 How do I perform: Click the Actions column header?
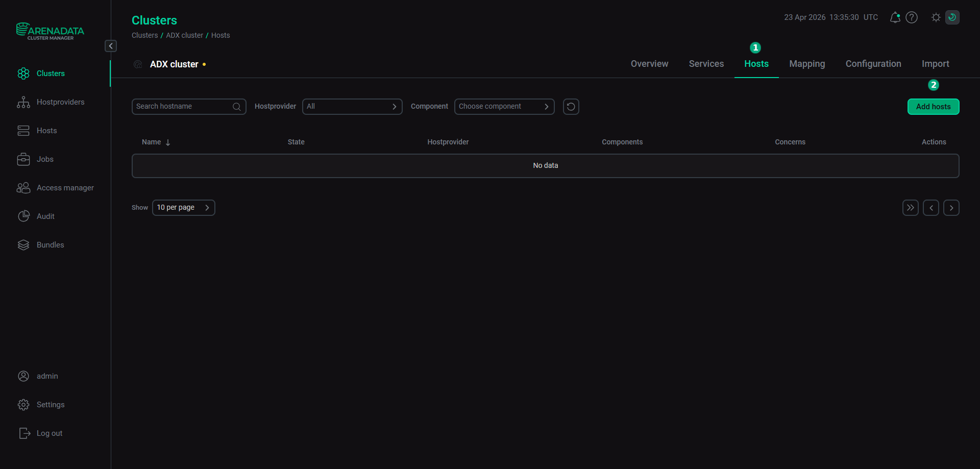(934, 142)
